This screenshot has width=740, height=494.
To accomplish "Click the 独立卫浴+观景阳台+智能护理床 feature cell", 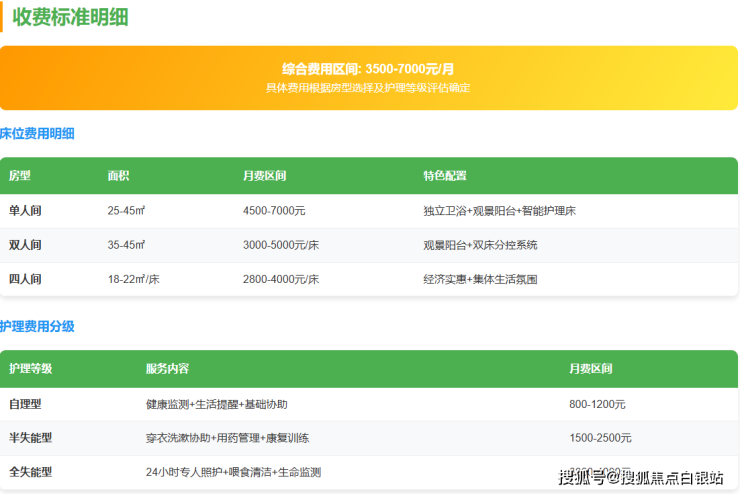I will point(499,211).
